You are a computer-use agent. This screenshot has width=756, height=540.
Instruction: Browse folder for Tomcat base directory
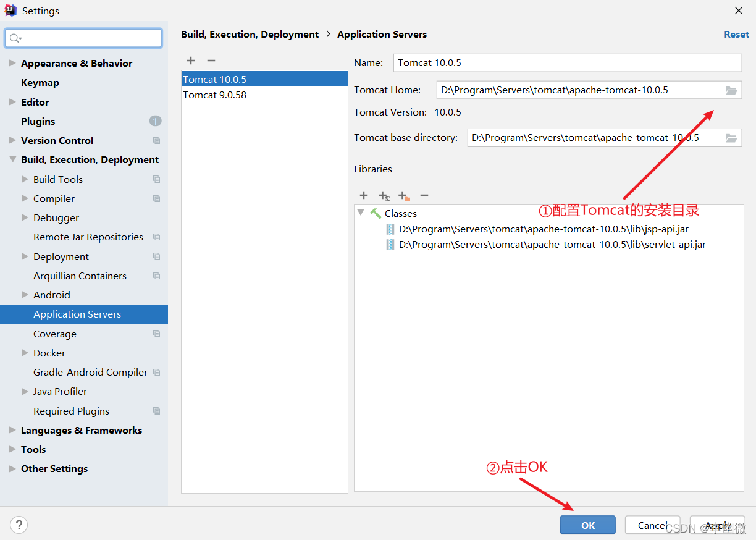tap(731, 138)
